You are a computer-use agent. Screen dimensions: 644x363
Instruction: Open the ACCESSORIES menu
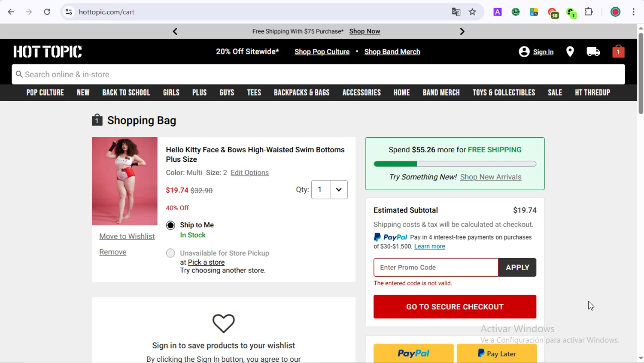coord(361,93)
